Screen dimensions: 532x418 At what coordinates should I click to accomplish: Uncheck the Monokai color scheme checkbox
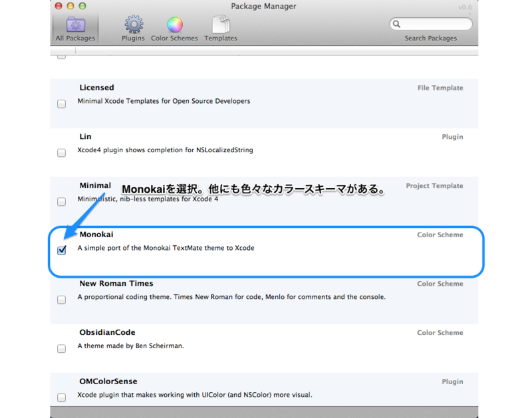pyautogui.click(x=61, y=250)
